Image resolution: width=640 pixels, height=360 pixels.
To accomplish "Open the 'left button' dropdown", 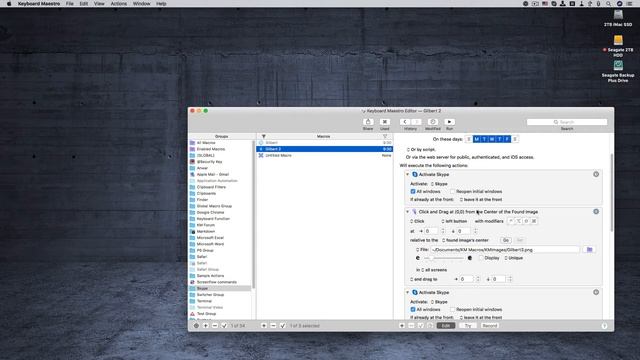I will click(x=454, y=221).
